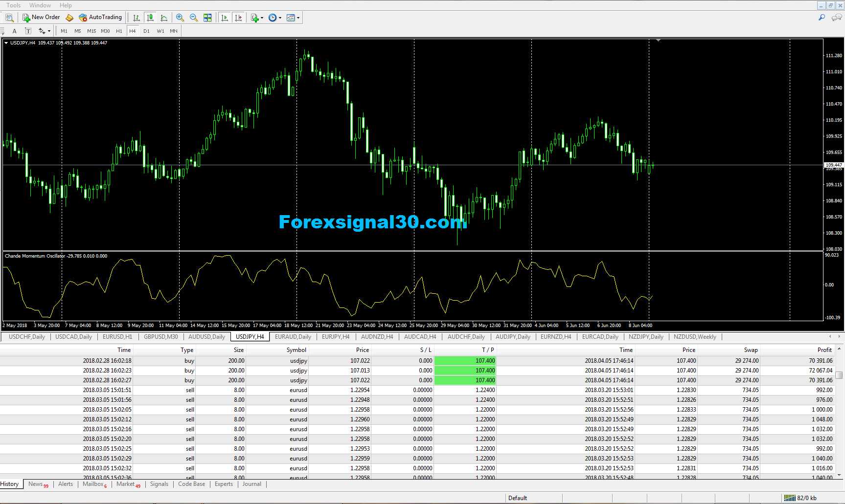Click the chart shift icon
This screenshot has width=845, height=504.
pyautogui.click(x=238, y=18)
